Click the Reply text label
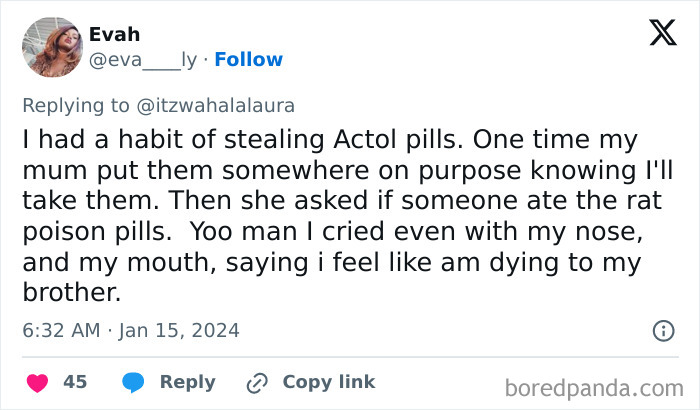 pos(188,382)
